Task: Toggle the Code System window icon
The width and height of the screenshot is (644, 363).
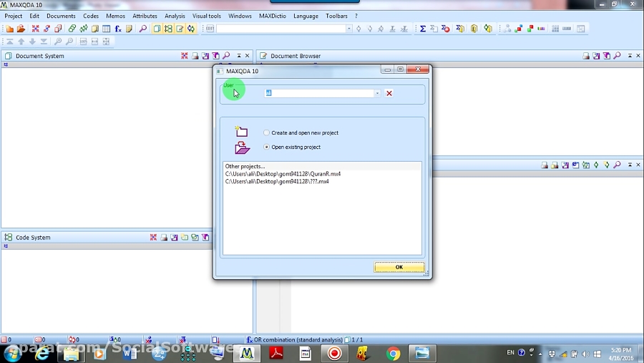Action: point(168,29)
